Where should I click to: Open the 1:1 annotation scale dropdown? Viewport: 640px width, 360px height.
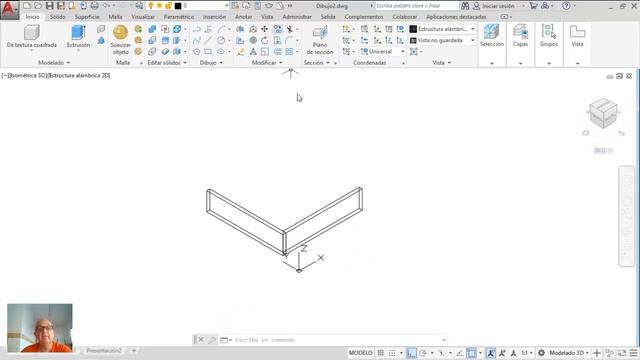click(x=527, y=353)
